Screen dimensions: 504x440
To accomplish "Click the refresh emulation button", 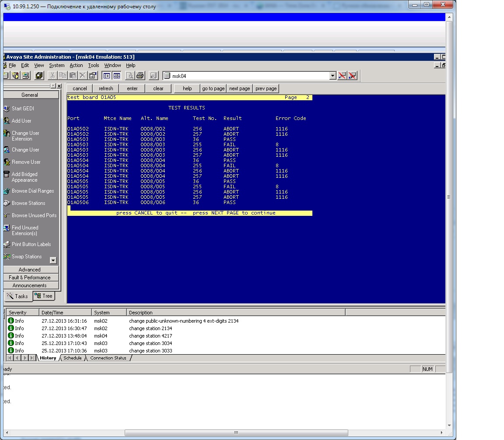I will [106, 88].
